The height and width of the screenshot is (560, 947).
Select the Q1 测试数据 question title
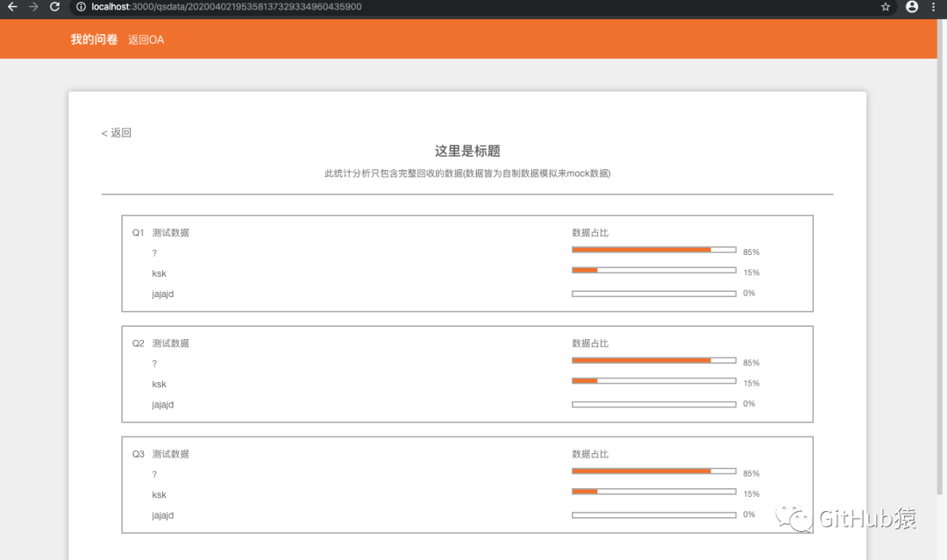(170, 232)
